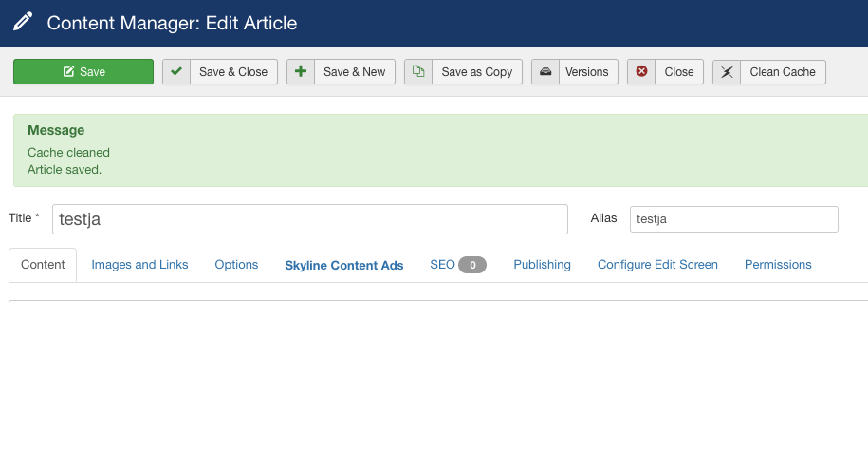Click the pencil icon beside Content Manager
Screen dimensions: 868x468
coord(23,22)
